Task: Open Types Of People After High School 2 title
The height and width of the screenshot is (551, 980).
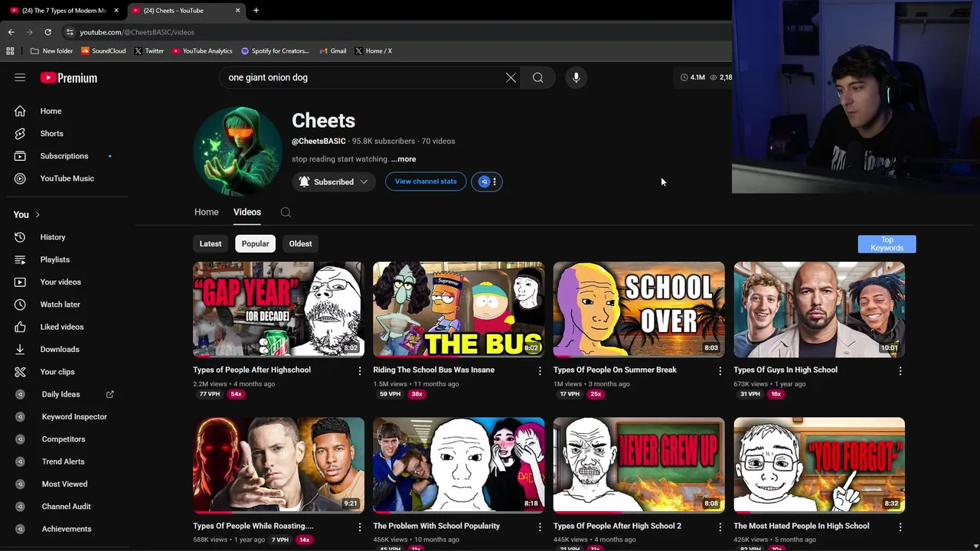Action: [x=617, y=526]
